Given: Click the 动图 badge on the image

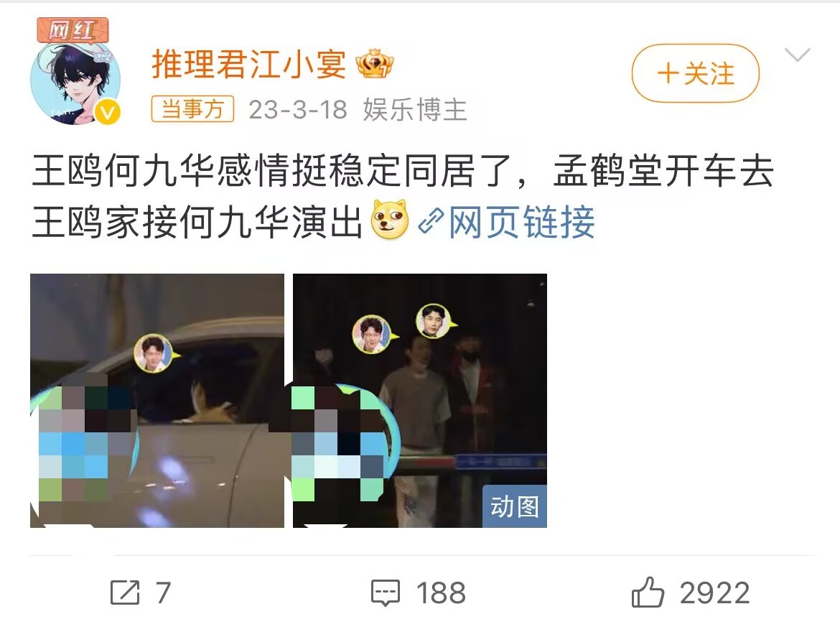Looking at the screenshot, I should [x=514, y=506].
